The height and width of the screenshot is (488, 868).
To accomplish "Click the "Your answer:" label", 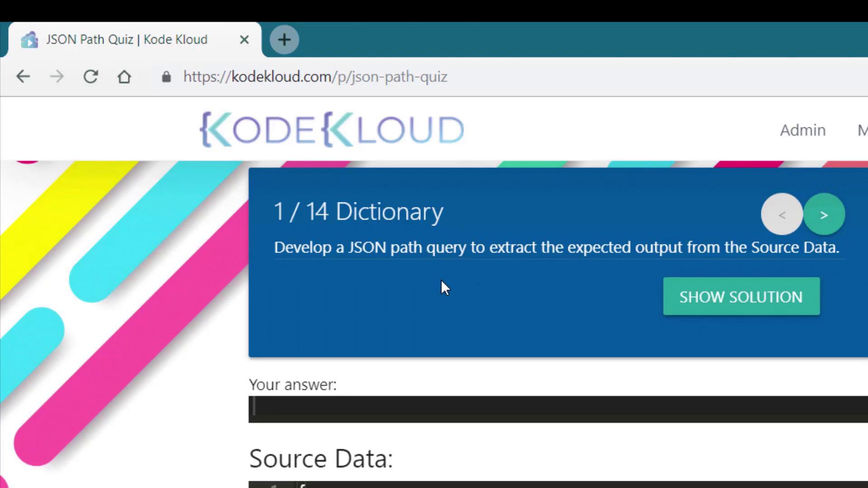I will 293,385.
